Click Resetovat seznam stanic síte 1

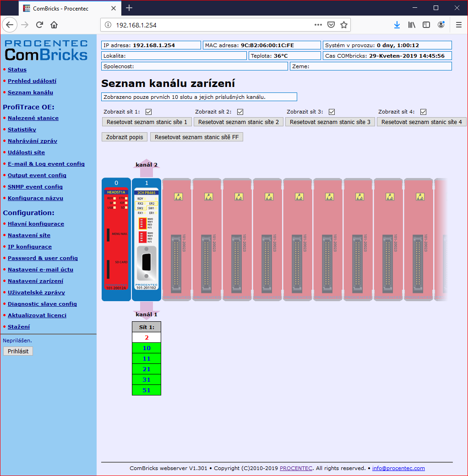click(x=147, y=122)
